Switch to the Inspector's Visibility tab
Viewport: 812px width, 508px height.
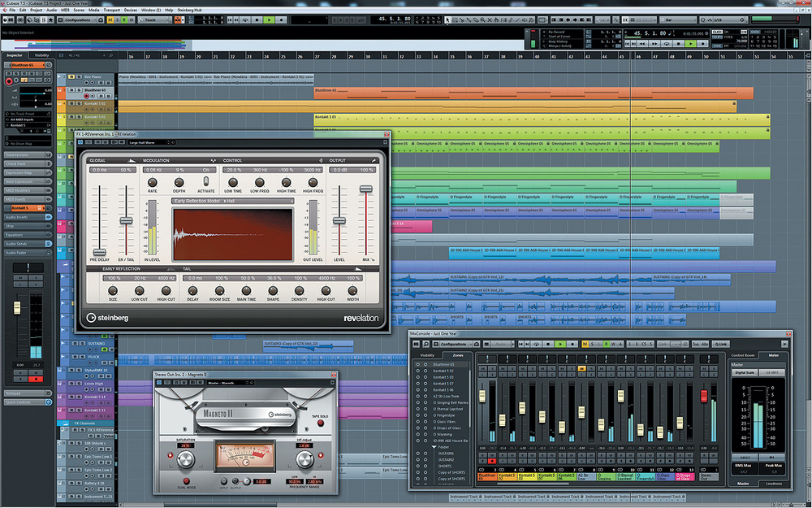click(x=42, y=55)
